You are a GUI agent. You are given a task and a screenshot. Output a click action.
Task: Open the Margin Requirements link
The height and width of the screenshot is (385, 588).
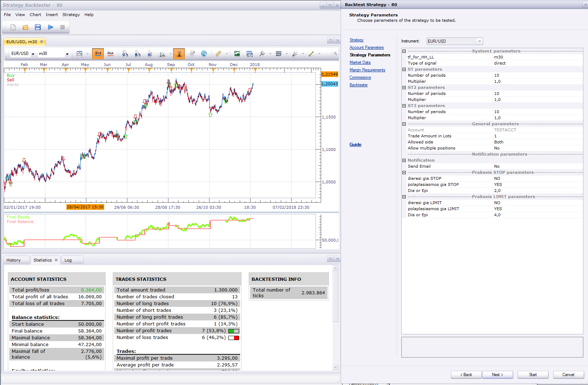[x=367, y=70]
